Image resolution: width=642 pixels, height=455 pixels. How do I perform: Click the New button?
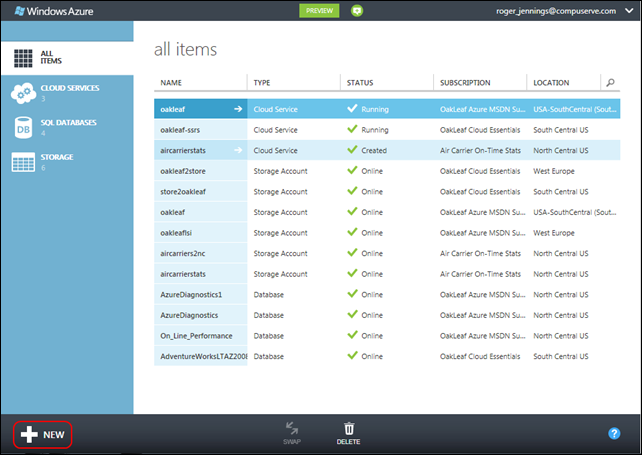pyautogui.click(x=43, y=434)
